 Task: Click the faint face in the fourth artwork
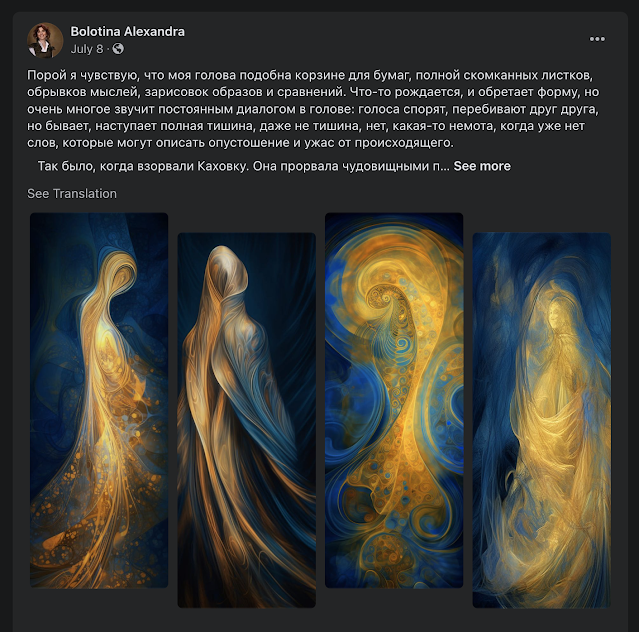tap(558, 315)
